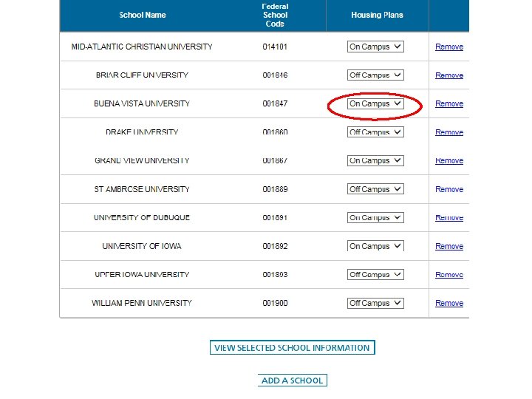Click school code 014101

click(275, 47)
